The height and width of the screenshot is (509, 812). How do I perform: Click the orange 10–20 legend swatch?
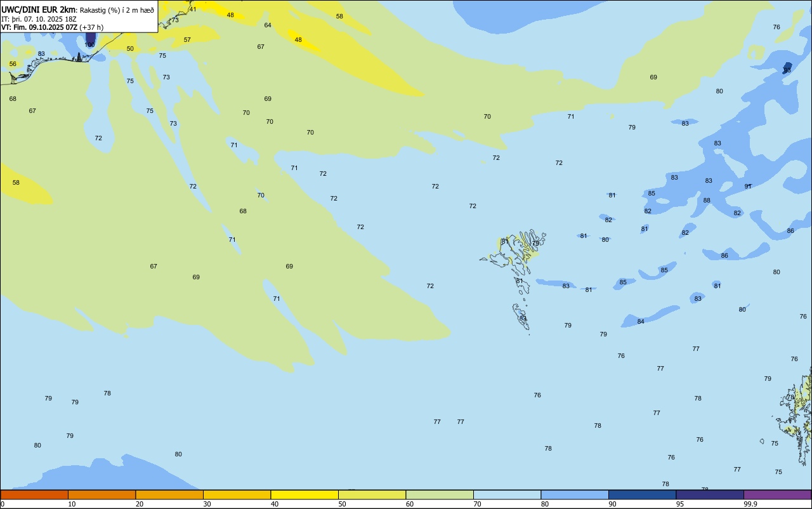(101, 494)
